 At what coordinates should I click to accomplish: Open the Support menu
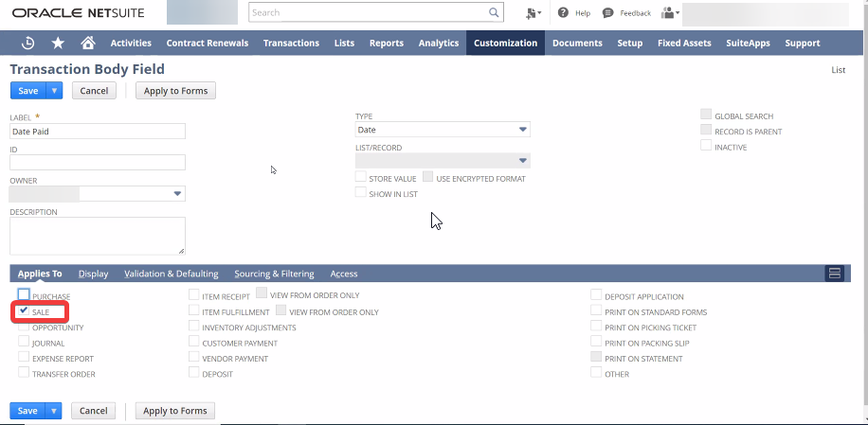[802, 44]
